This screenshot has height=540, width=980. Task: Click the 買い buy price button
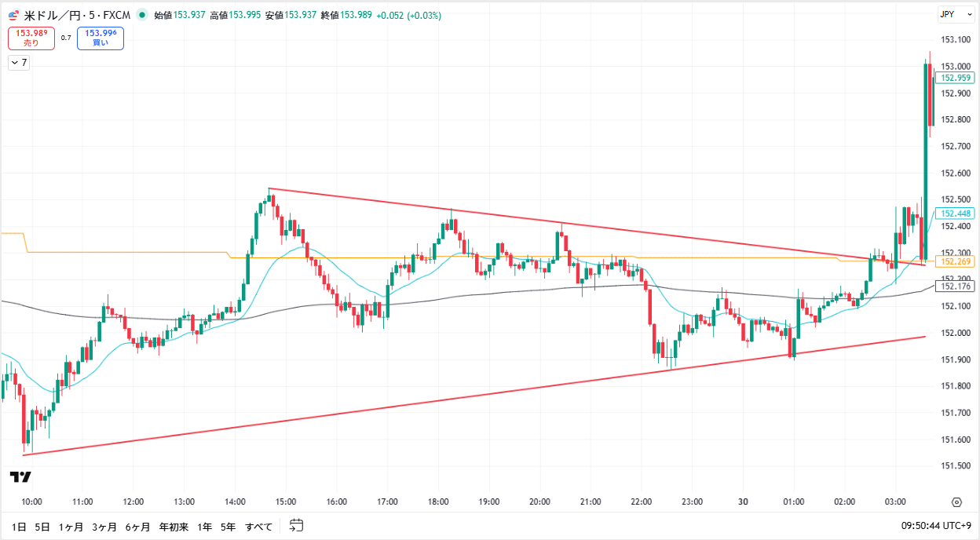[101, 38]
